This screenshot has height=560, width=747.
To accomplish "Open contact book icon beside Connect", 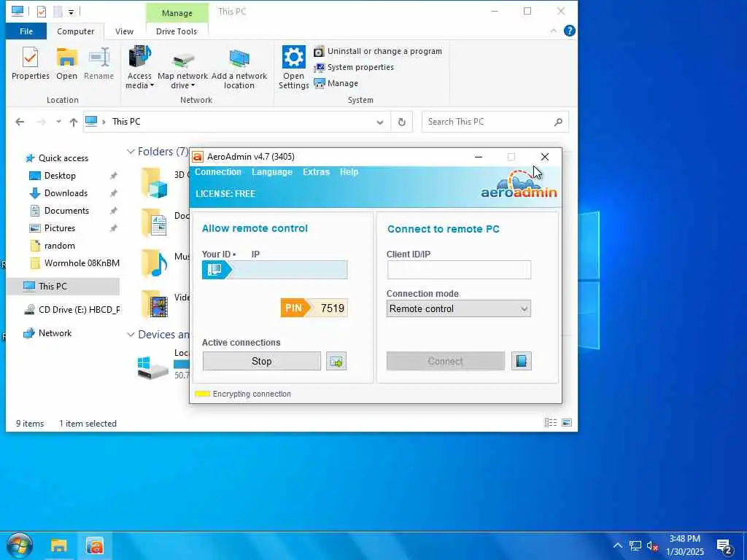I will point(521,362).
